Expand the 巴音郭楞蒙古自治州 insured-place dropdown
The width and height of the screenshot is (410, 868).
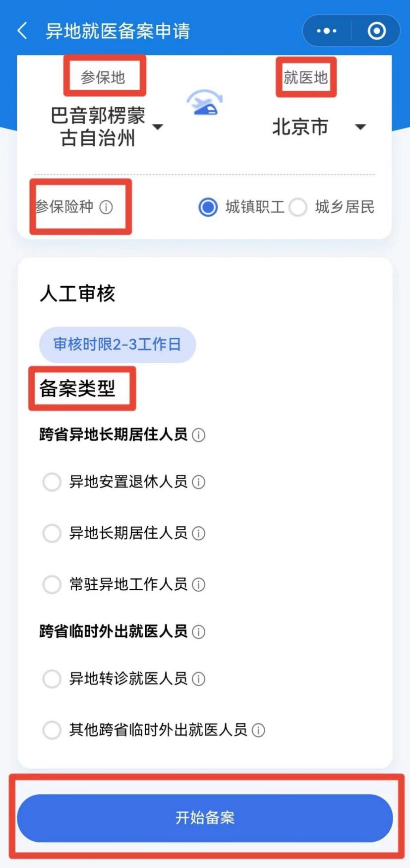point(158,127)
